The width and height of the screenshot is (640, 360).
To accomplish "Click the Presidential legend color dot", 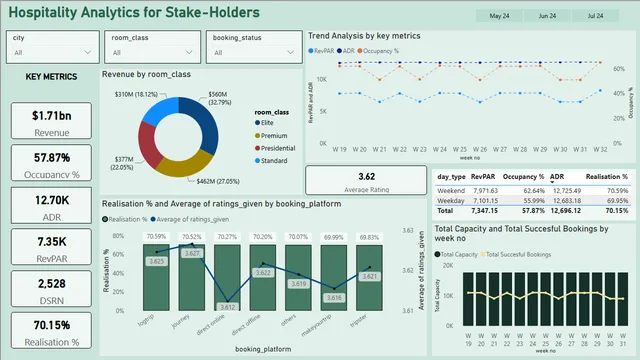I will 258,148.
